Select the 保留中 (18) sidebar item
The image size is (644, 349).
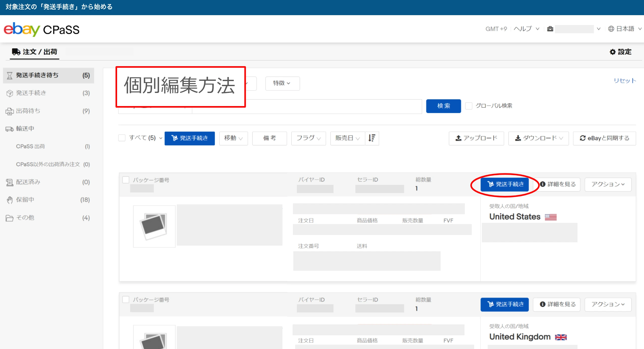coord(48,200)
